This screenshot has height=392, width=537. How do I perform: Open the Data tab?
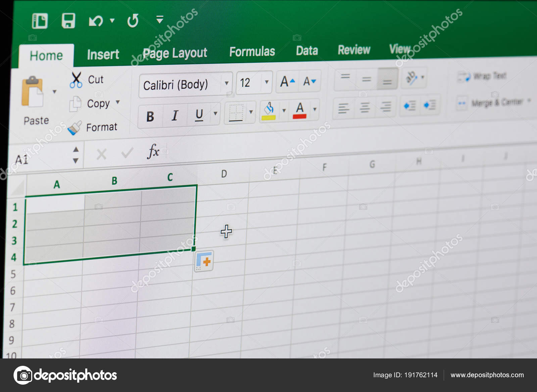tap(307, 51)
